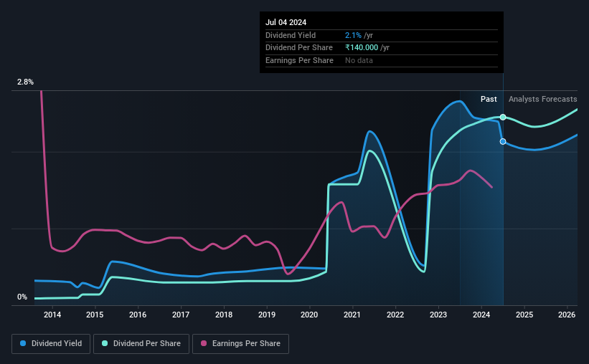Screen dimensions: 589x364
Task: Click the blue Dividend Yield legend dot
Action: tap(23, 344)
